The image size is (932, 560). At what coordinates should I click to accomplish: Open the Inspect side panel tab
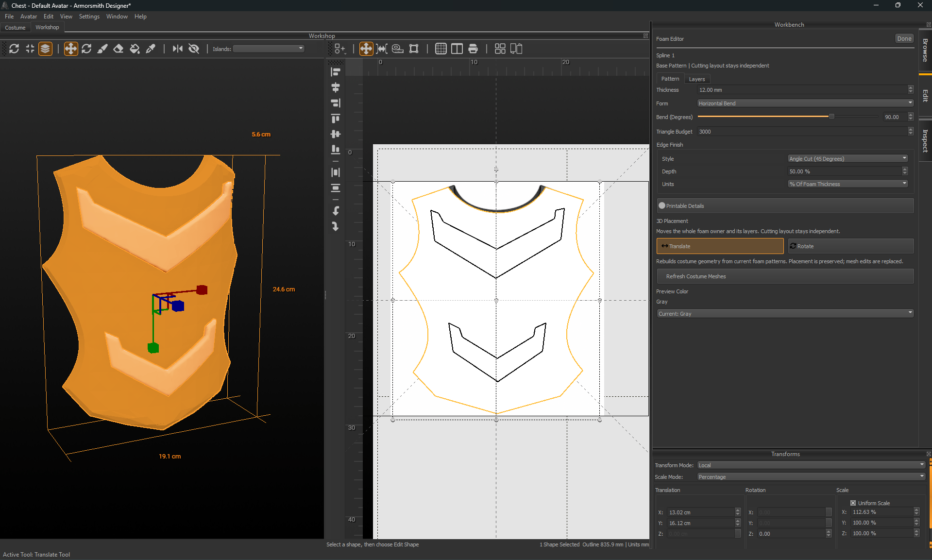pyautogui.click(x=925, y=141)
